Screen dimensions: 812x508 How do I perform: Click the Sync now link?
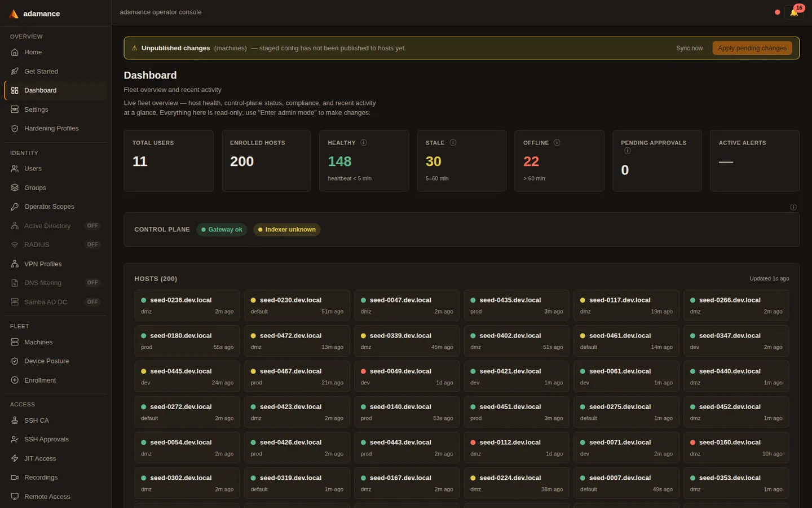690,48
